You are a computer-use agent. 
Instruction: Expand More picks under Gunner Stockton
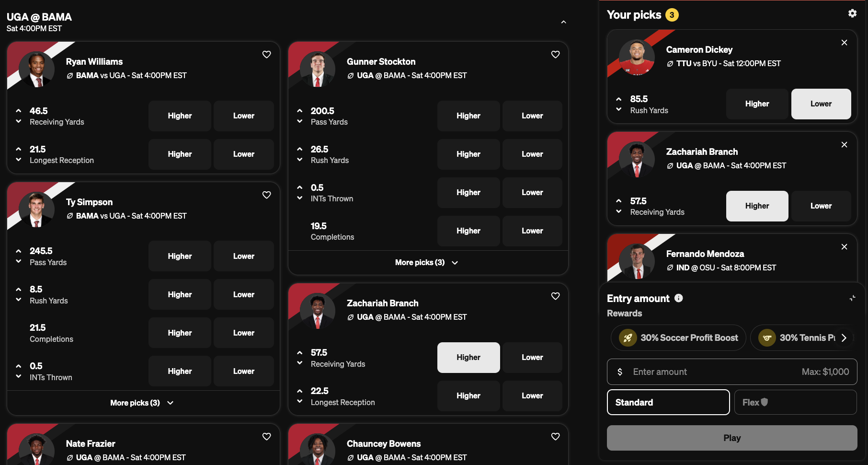point(427,263)
